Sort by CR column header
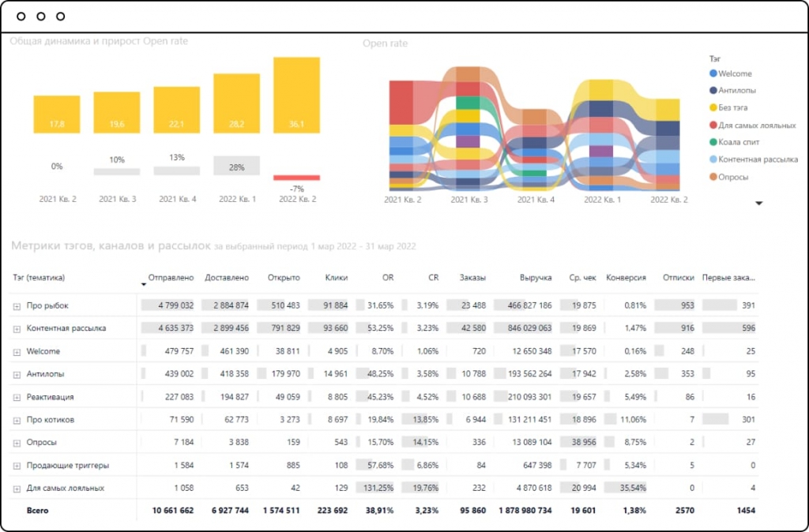 (x=434, y=277)
